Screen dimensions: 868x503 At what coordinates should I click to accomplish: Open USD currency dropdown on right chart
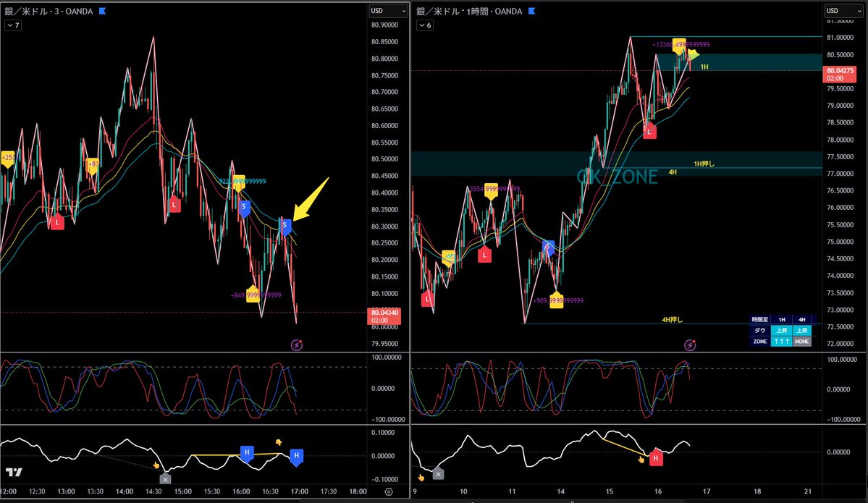click(844, 11)
